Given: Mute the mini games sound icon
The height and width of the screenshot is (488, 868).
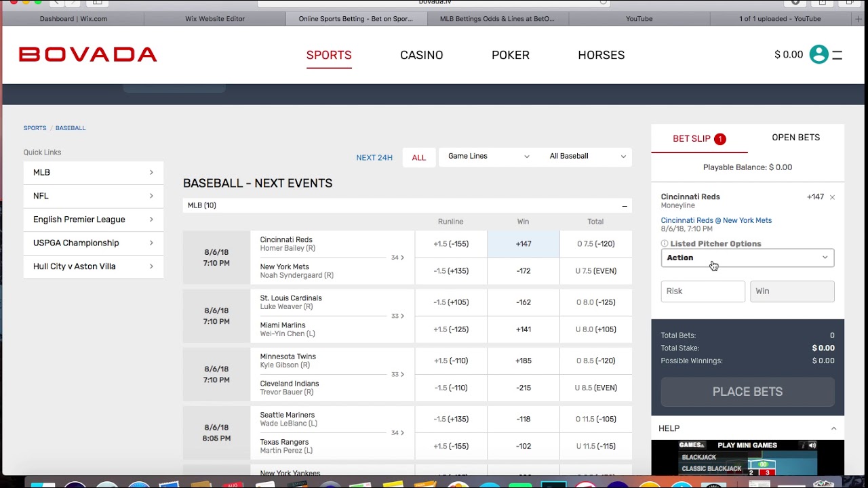Looking at the screenshot, I should tap(812, 445).
